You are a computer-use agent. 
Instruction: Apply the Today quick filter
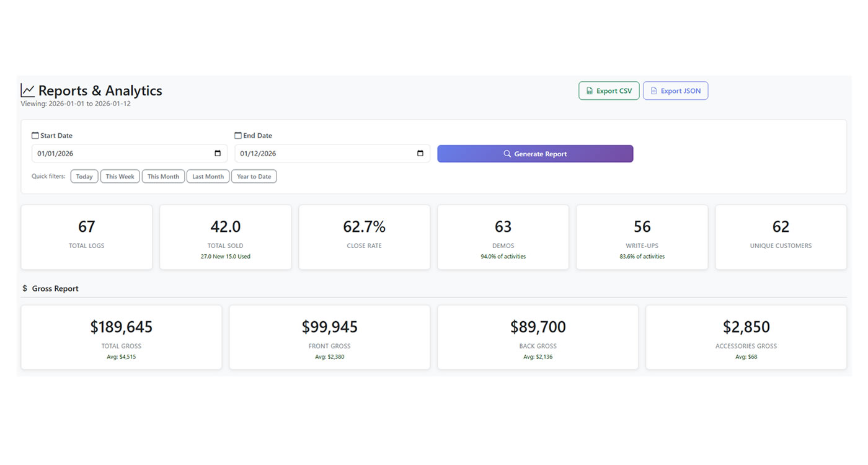(84, 176)
